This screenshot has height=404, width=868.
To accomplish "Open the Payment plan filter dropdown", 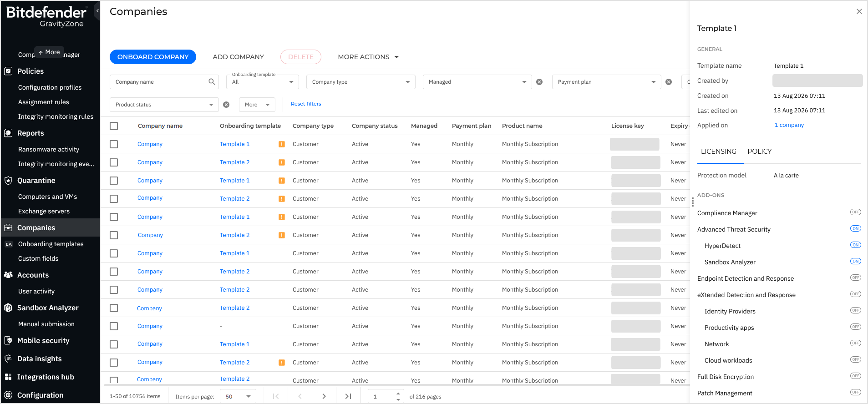I will [607, 82].
